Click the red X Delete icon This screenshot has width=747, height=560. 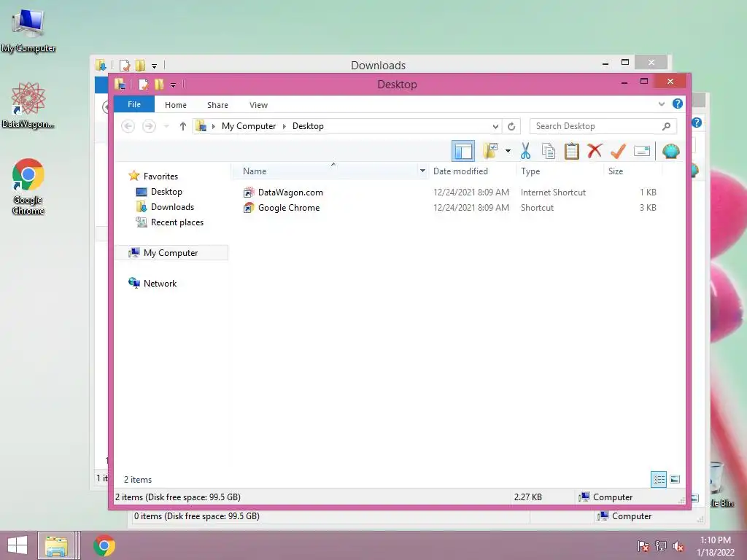click(x=595, y=152)
